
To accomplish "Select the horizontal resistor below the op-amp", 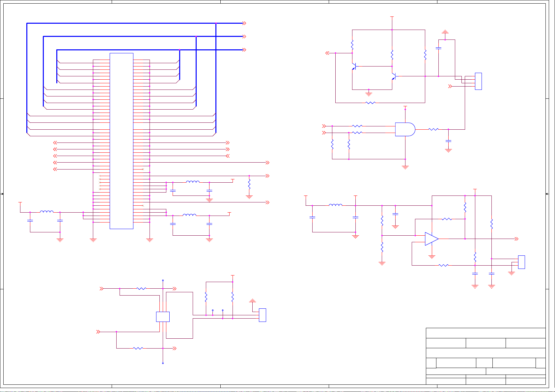I will click(444, 265).
